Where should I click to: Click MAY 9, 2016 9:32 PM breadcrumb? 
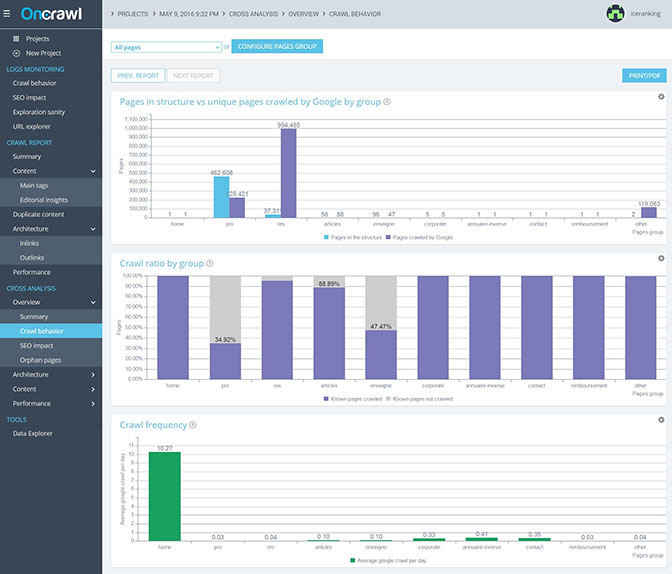[189, 14]
